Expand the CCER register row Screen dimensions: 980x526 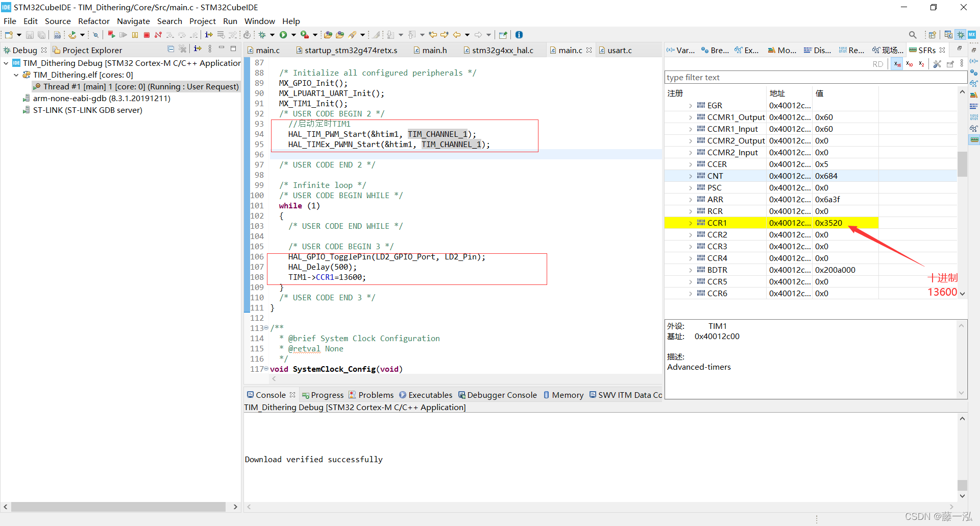[x=691, y=164]
